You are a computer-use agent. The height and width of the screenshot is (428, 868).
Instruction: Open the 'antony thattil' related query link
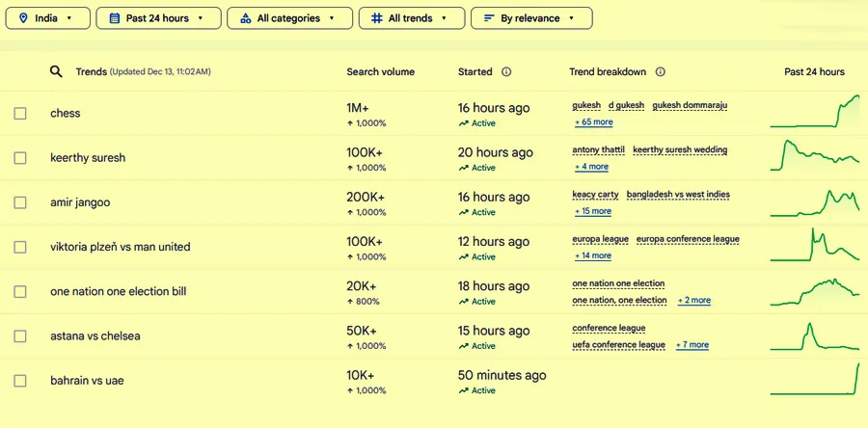(x=598, y=149)
